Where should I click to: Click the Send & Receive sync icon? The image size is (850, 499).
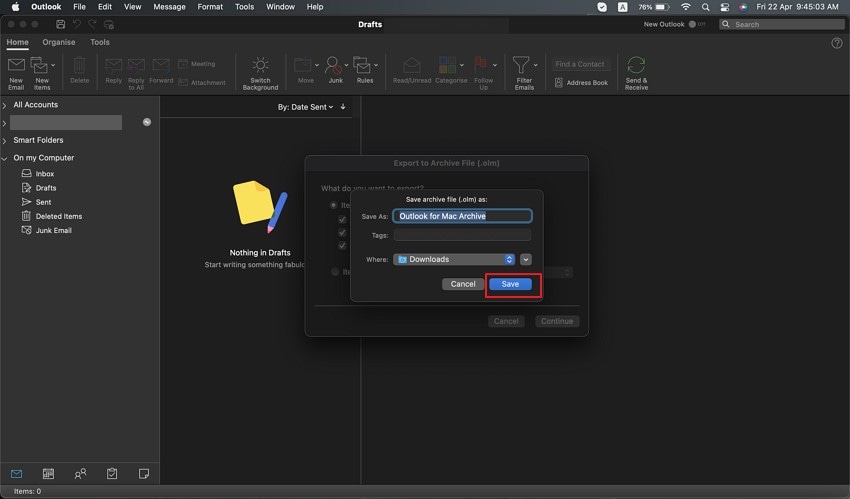pos(636,65)
